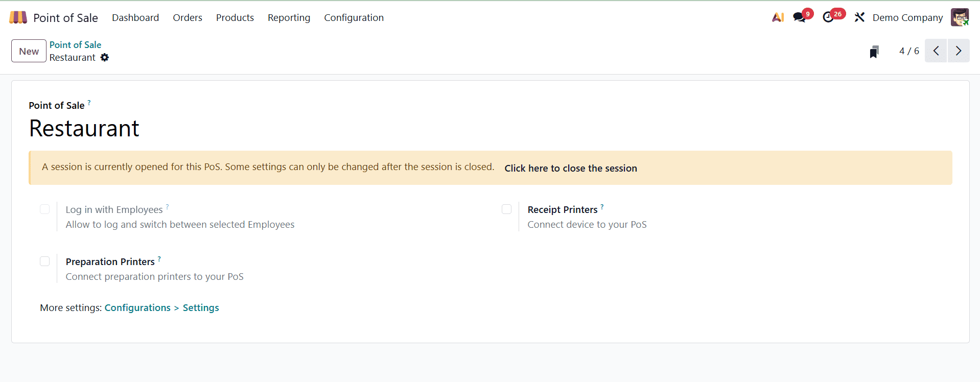Switch to the Reporting menu
The height and width of the screenshot is (382, 980).
[x=289, y=17]
